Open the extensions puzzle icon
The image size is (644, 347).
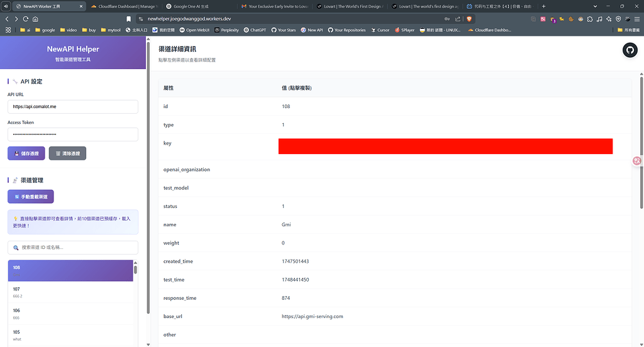(590, 19)
